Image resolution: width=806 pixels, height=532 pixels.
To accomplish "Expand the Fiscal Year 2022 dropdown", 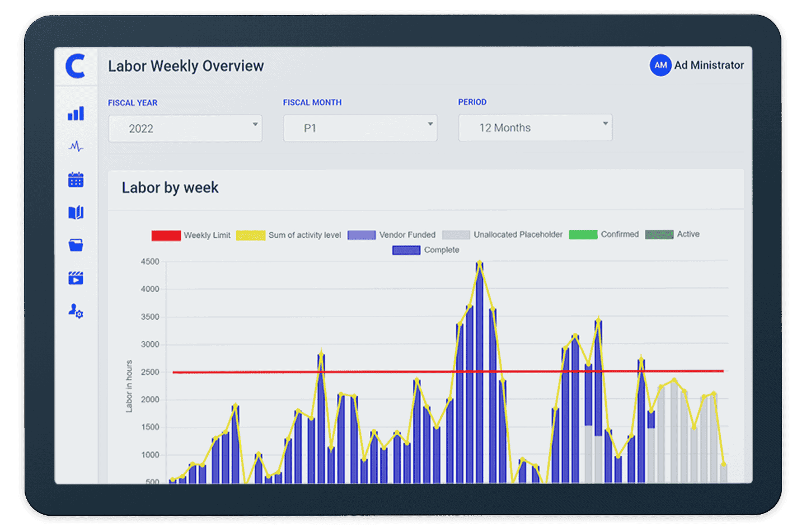I will click(185, 129).
